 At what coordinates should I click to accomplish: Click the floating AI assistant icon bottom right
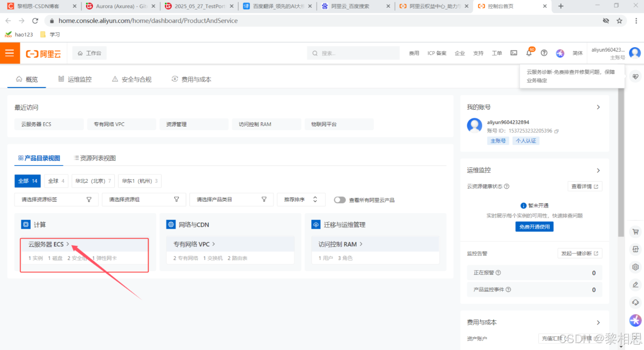coord(635,320)
